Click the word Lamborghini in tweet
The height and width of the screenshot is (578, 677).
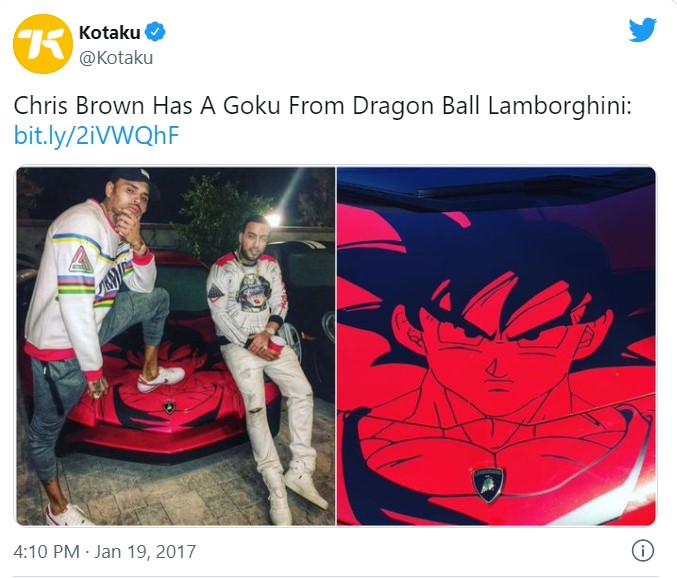tap(560, 106)
